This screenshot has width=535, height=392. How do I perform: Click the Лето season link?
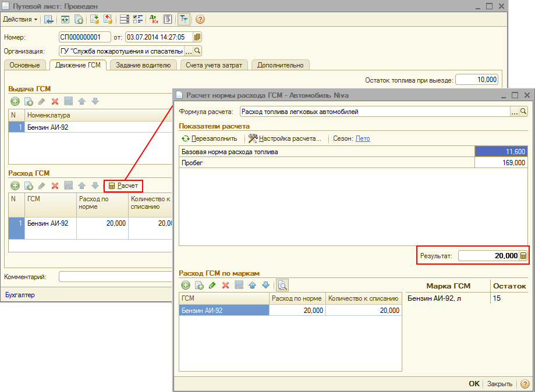pyautogui.click(x=363, y=138)
